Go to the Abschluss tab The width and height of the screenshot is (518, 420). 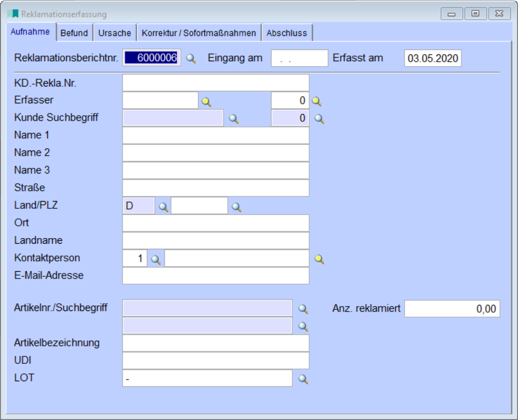(287, 33)
